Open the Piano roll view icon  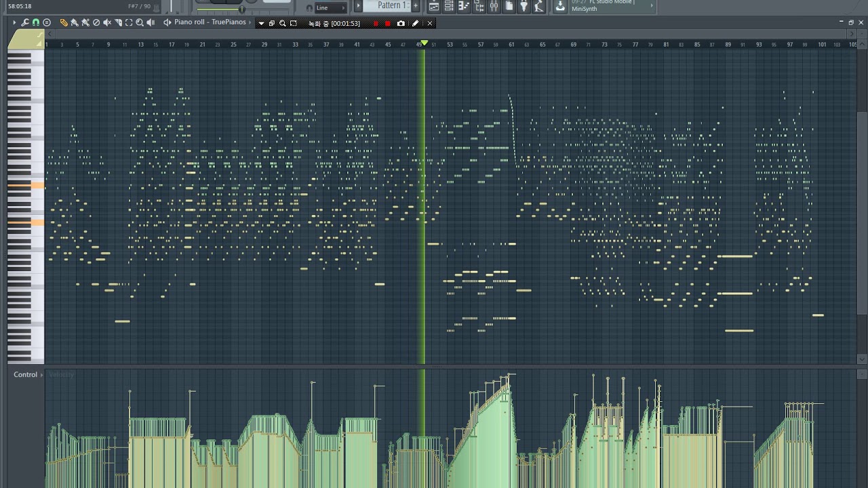(x=464, y=6)
